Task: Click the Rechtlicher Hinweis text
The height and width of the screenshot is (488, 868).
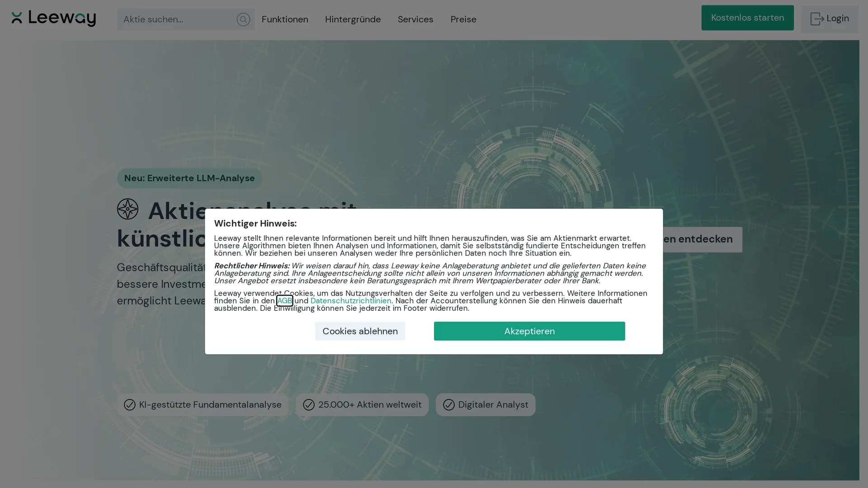Action: [252, 266]
